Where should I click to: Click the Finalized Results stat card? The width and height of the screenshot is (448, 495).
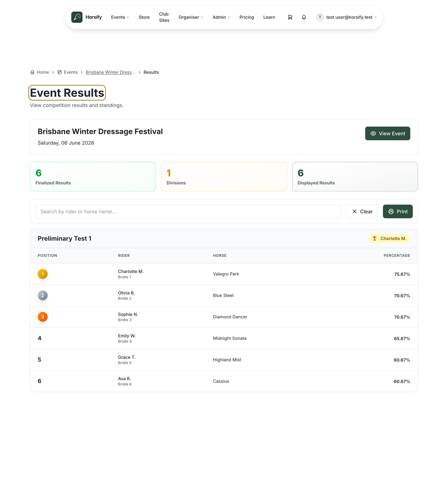[x=93, y=177]
